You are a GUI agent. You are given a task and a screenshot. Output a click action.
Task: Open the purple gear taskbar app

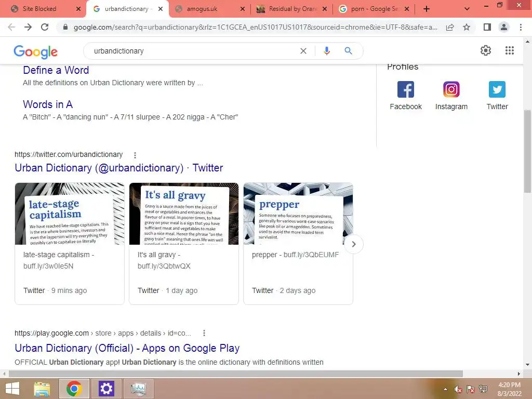(x=106, y=389)
